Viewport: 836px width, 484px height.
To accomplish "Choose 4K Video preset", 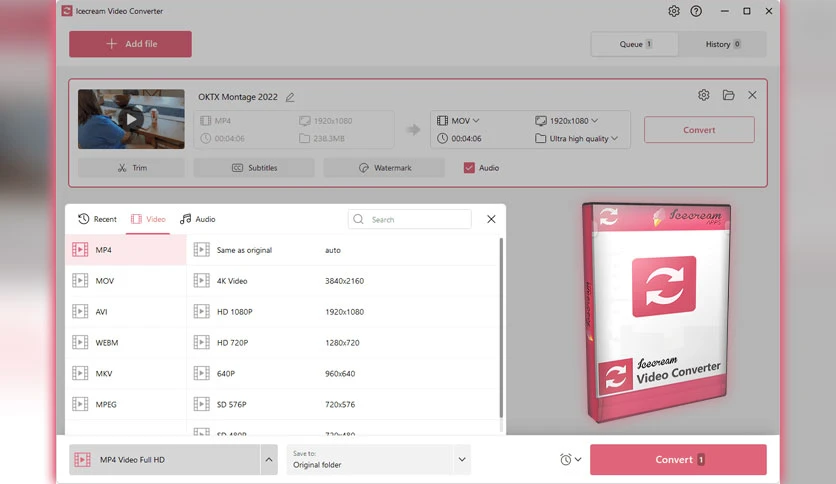I will (343, 281).
